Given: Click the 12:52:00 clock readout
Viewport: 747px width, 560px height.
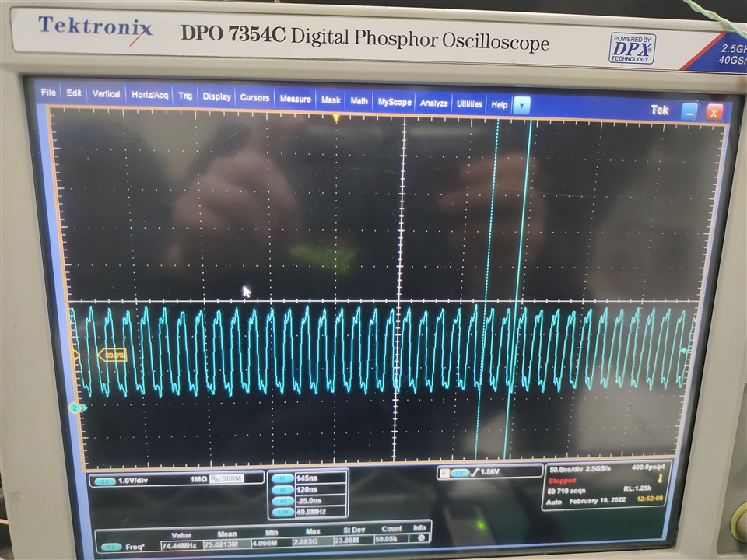Looking at the screenshot, I should 650,499.
